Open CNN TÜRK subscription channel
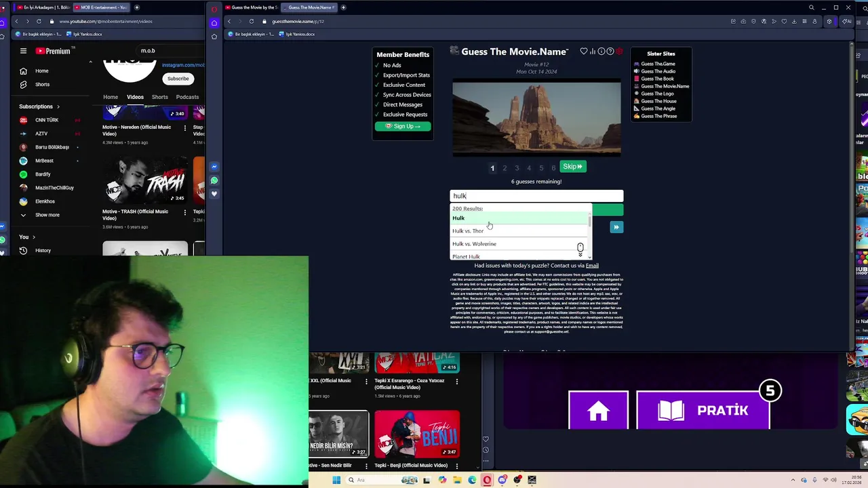 tap(47, 120)
